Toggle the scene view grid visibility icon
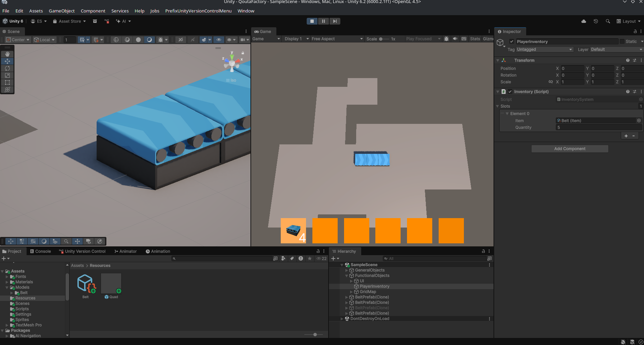The image size is (644, 345). click(x=82, y=40)
